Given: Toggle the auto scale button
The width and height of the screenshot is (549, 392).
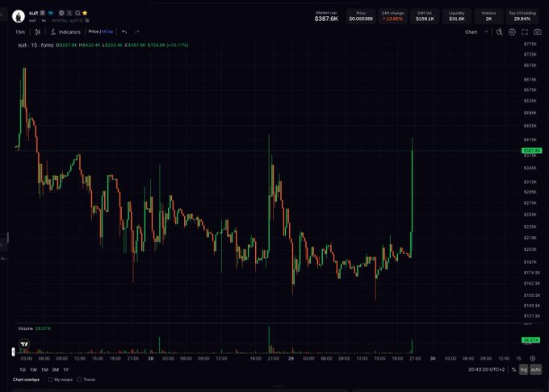Looking at the screenshot, I should tap(536, 369).
